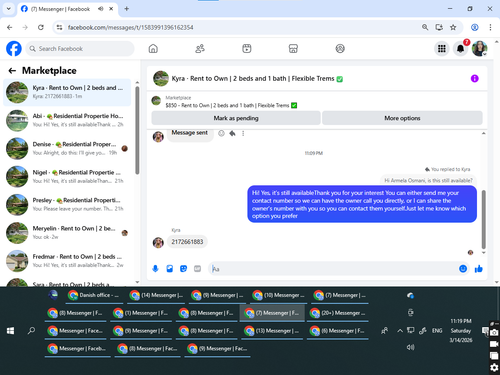This screenshot has width=500, height=375.
Task: Open the notifications bell
Action: pyautogui.click(x=460, y=49)
